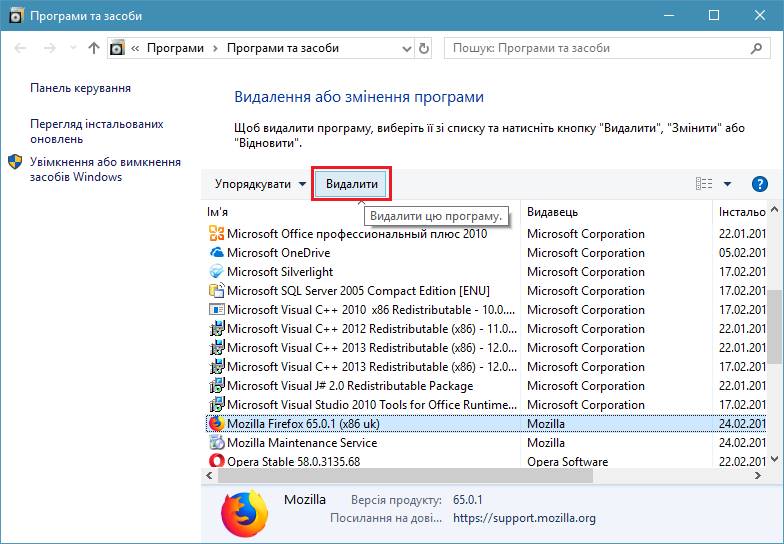Viewport: 784px width, 544px height.
Task: Click the Програми breadcrumb
Action: click(176, 48)
